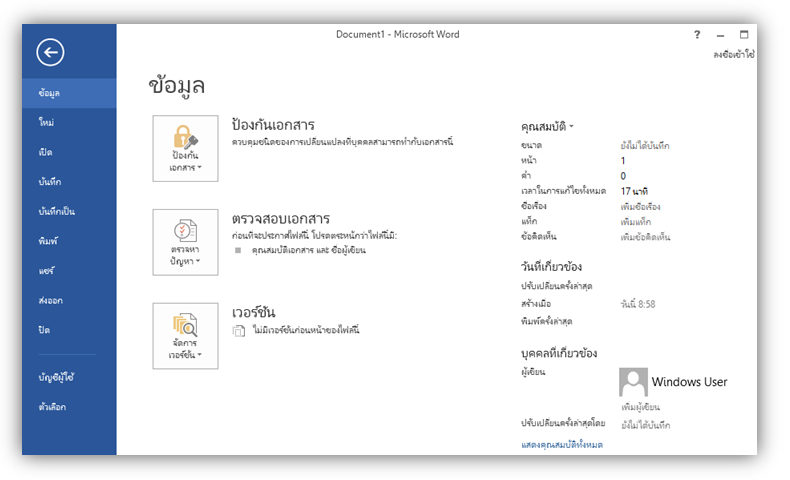The image size is (790, 480).
Task: Click เพิ่มข้อคิดเห็น add comment field
Action: (645, 237)
